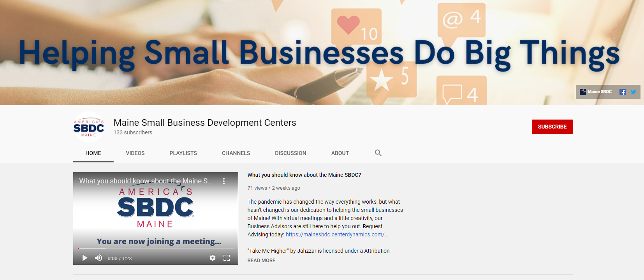
Task: Click the Maine SBDC banner website link
Action: [596, 92]
